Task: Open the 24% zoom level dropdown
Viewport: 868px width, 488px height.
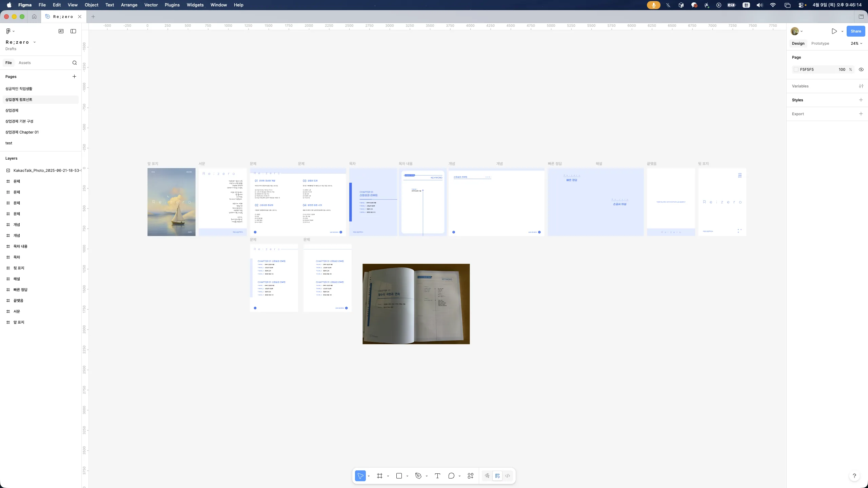Action: (856, 43)
